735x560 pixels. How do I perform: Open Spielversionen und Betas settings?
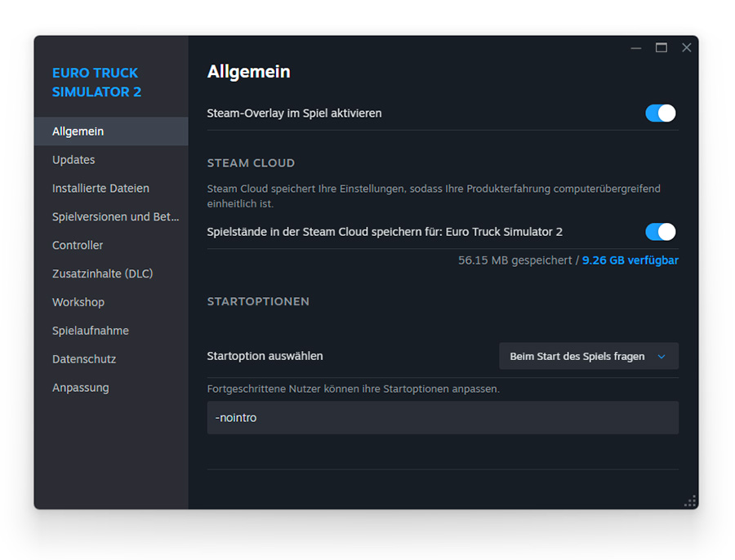tap(111, 216)
